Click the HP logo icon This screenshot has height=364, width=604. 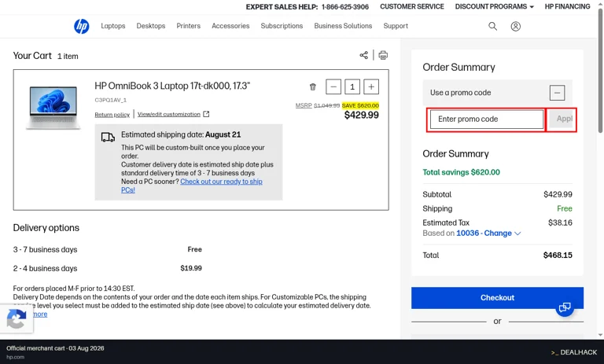tap(81, 26)
